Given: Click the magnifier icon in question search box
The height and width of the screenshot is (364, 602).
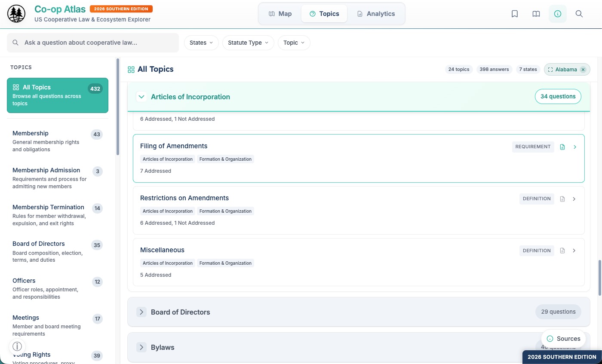Looking at the screenshot, I should pos(15,43).
